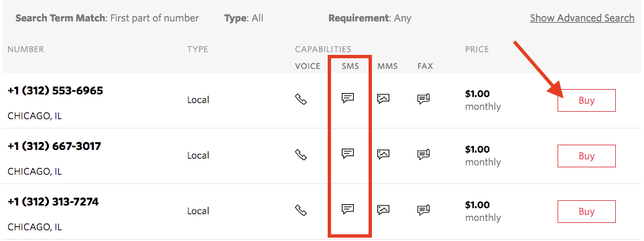This screenshot has width=644, height=241.
Task: Buy the +1 (312) 313-7274 number
Action: [x=586, y=212]
